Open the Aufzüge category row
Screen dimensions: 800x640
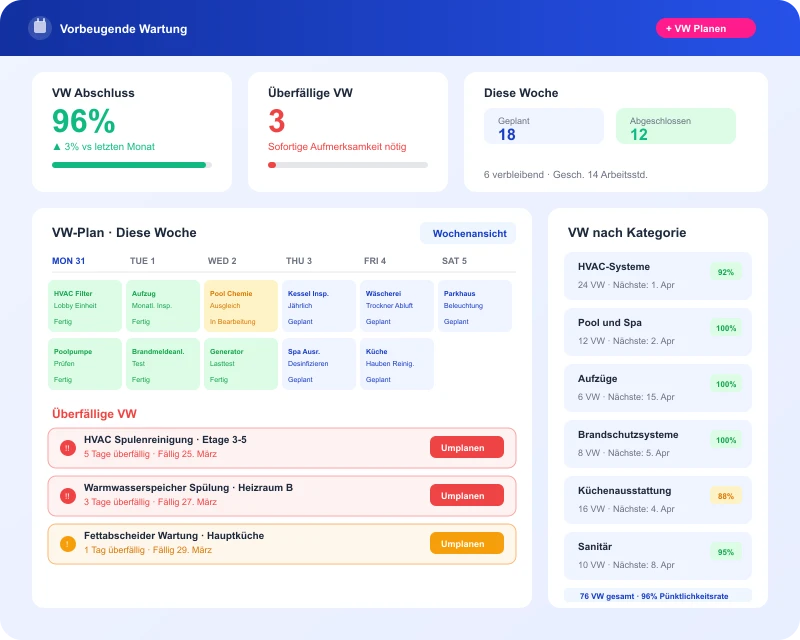coord(658,388)
